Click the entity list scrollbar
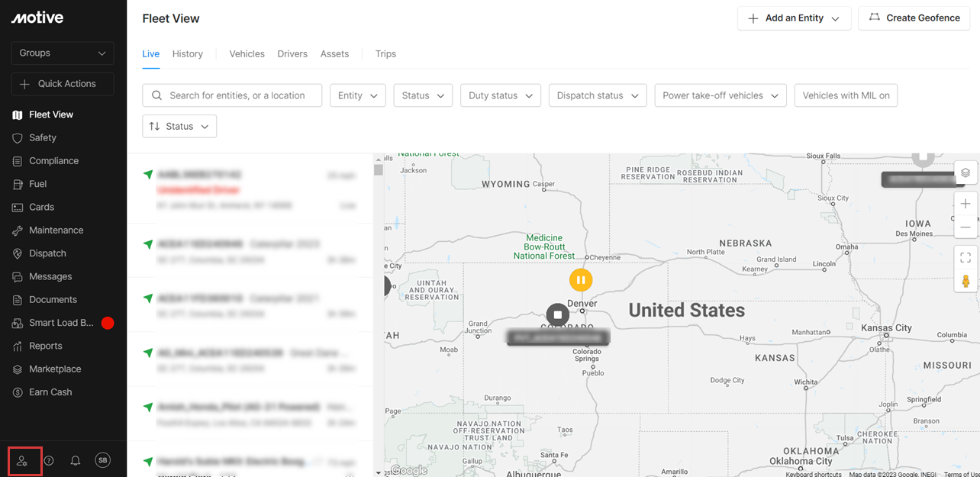Screen dimensions: 980x477 (378, 170)
